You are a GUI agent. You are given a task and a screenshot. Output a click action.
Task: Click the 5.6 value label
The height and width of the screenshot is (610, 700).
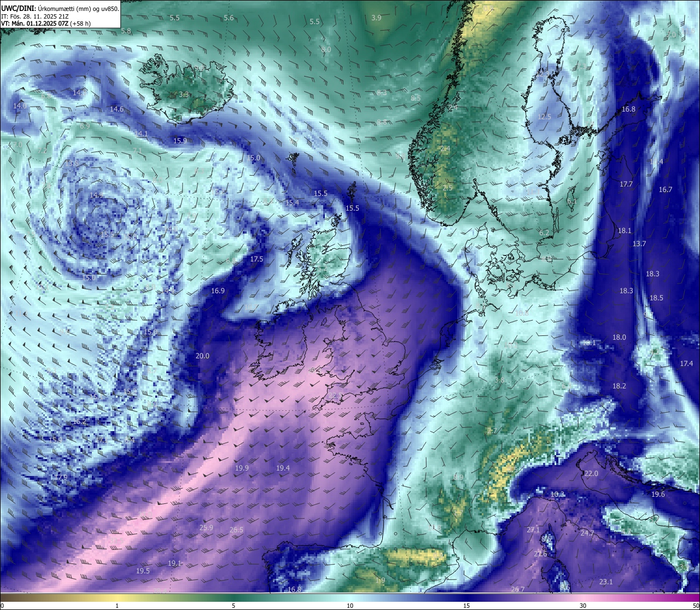pyautogui.click(x=229, y=18)
